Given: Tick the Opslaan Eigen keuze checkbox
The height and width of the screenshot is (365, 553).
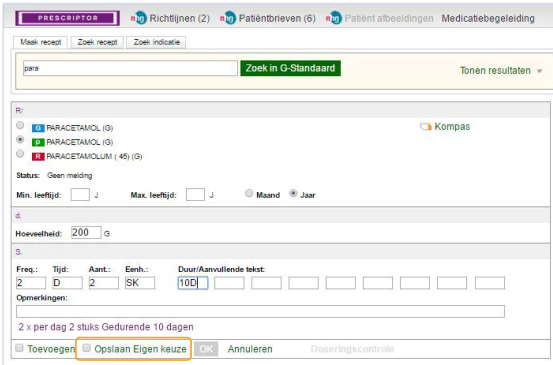Looking at the screenshot, I should point(86,348).
